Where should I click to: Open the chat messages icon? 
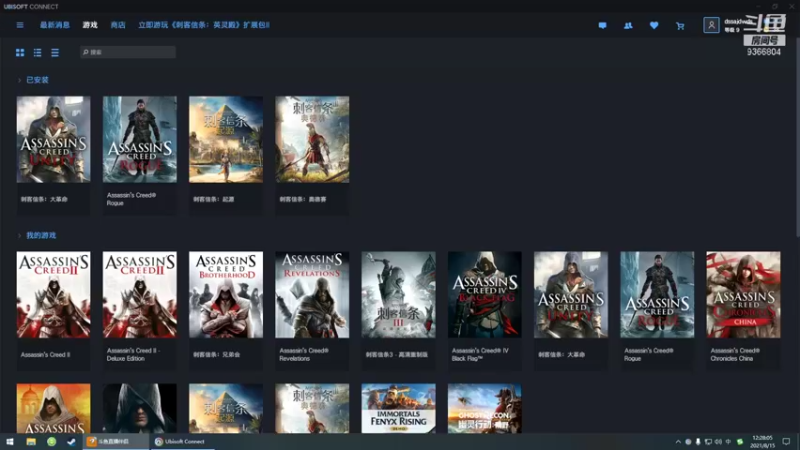click(x=603, y=26)
